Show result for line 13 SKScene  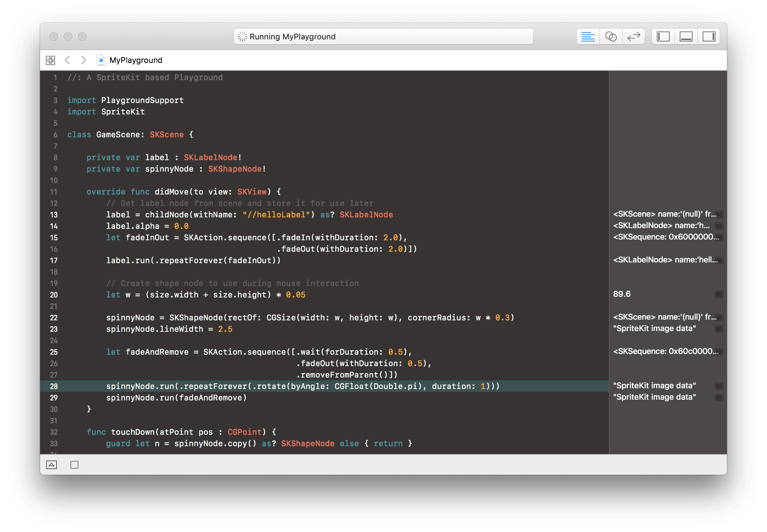coord(719,215)
